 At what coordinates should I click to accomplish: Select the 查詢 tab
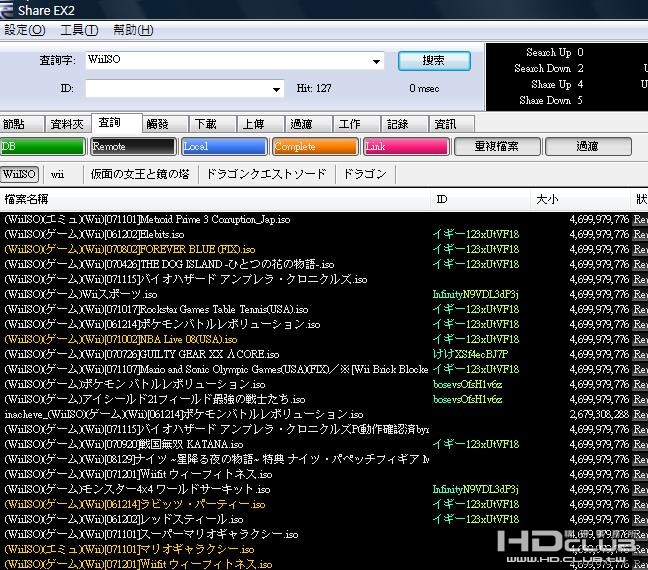click(x=117, y=123)
